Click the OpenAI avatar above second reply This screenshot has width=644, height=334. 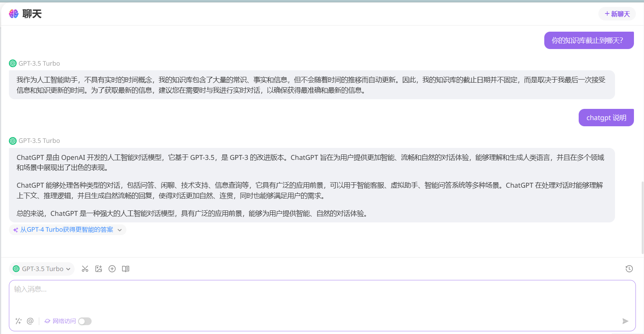click(x=13, y=141)
